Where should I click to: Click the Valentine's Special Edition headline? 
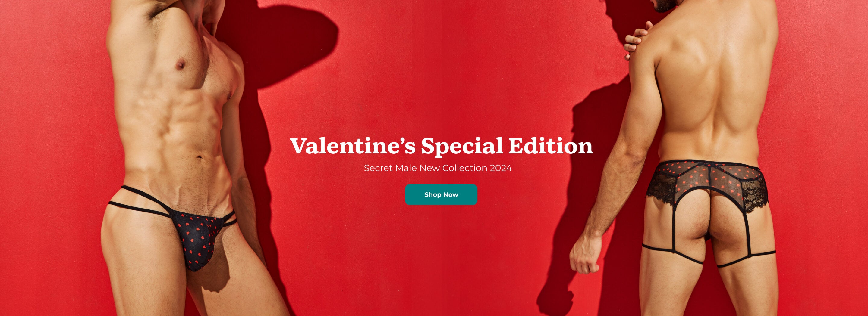[x=441, y=146]
